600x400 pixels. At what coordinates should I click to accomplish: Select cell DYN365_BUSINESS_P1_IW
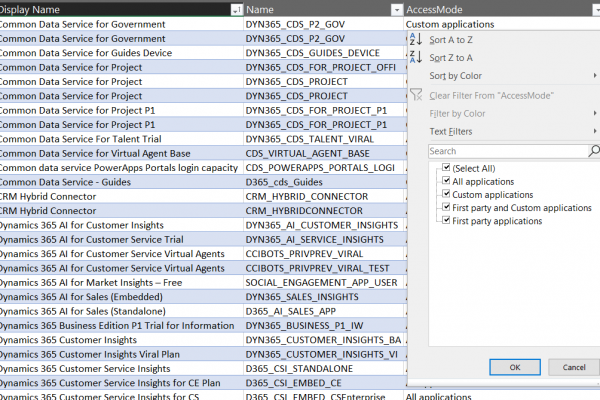(x=323, y=326)
